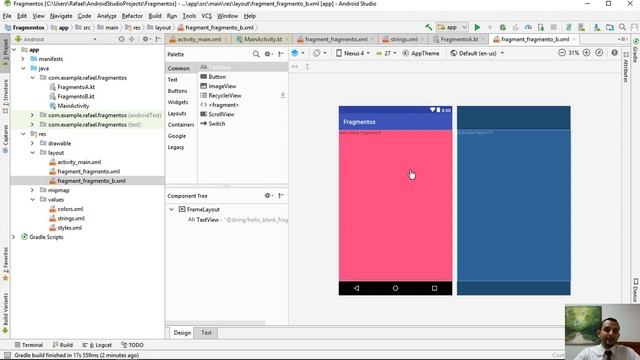
Task: Zoom out the design surface
Action: [x=562, y=53]
